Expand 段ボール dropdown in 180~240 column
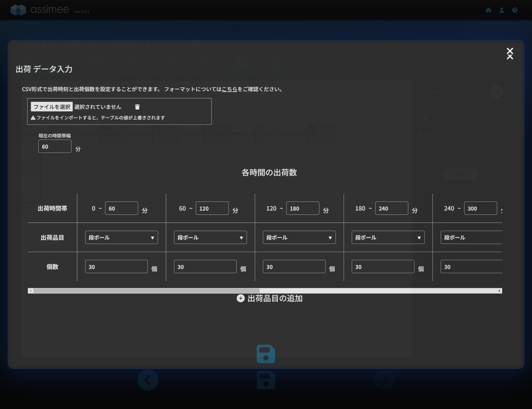 click(388, 238)
